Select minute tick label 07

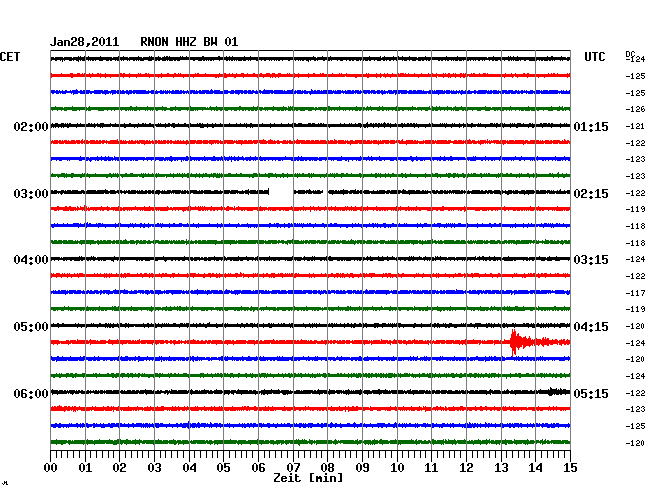pyautogui.click(x=293, y=467)
